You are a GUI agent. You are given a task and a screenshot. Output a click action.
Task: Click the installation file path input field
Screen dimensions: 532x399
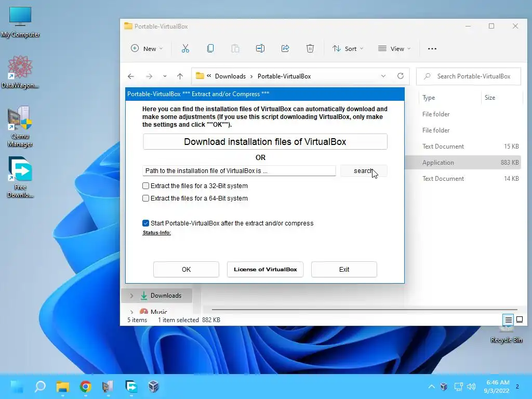(x=239, y=170)
